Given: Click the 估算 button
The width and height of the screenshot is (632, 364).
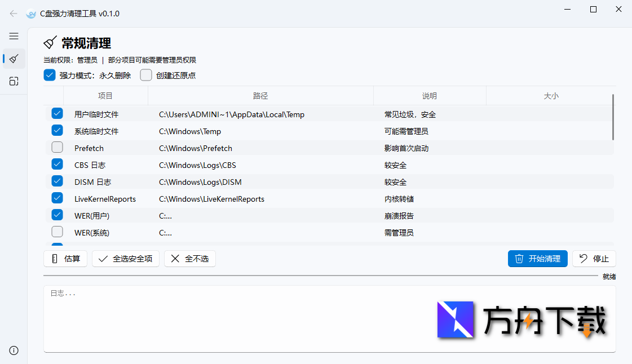Looking at the screenshot, I should [x=65, y=259].
